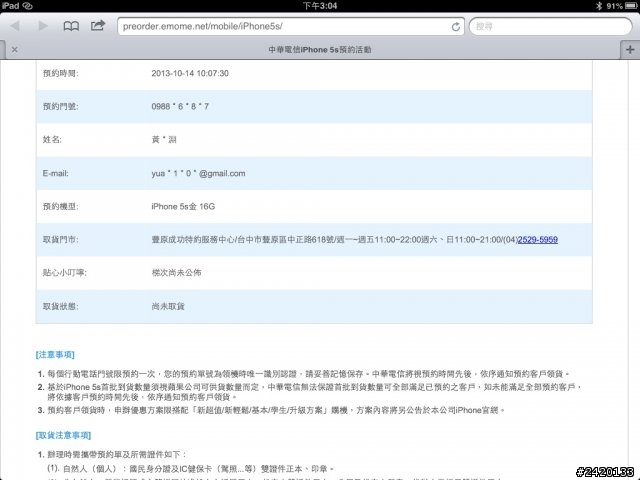Viewport: 640px width, 480px height.
Task: Tap the Bluetooth icon in status bar
Action: pos(599,6)
